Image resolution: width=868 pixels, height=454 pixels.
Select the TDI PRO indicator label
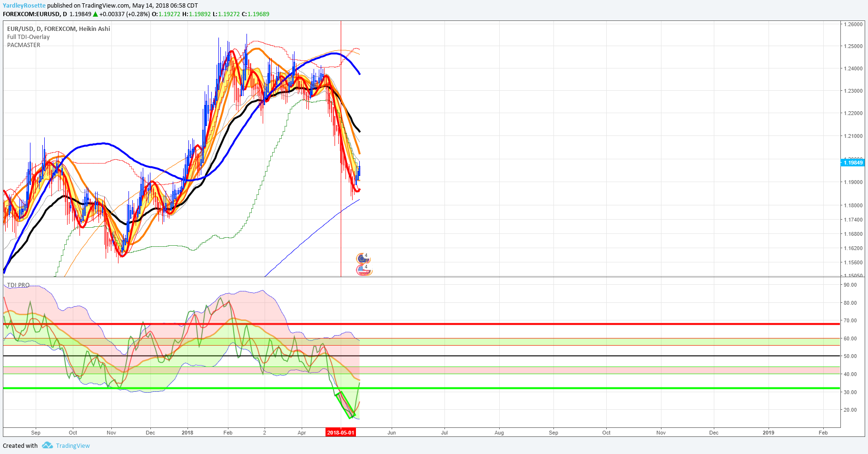click(x=18, y=285)
